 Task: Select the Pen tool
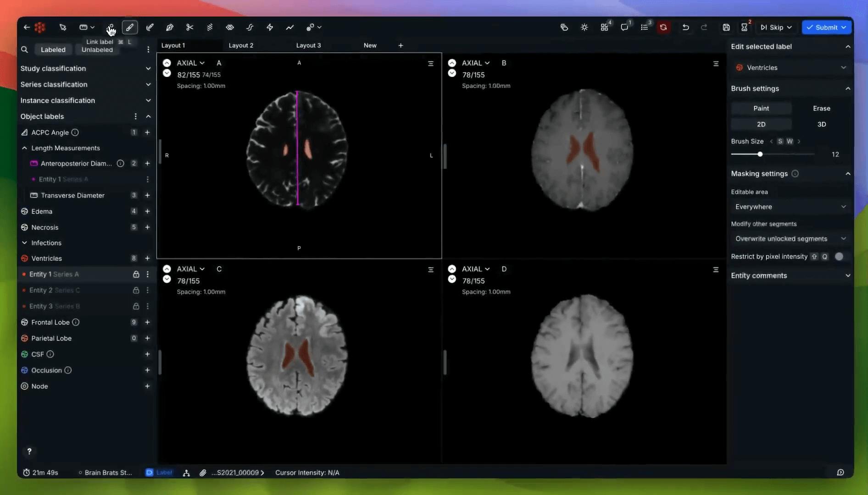(x=170, y=27)
